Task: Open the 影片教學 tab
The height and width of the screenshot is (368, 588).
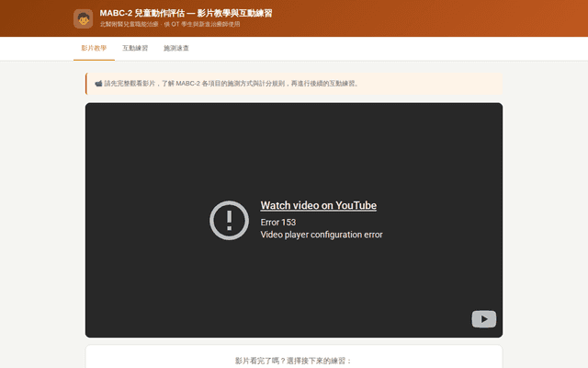Action: (94, 48)
